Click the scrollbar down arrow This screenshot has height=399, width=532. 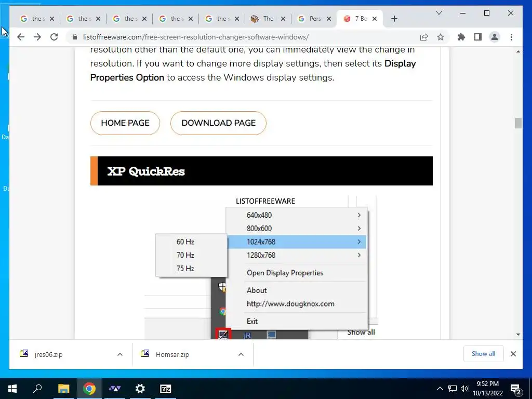(x=518, y=335)
